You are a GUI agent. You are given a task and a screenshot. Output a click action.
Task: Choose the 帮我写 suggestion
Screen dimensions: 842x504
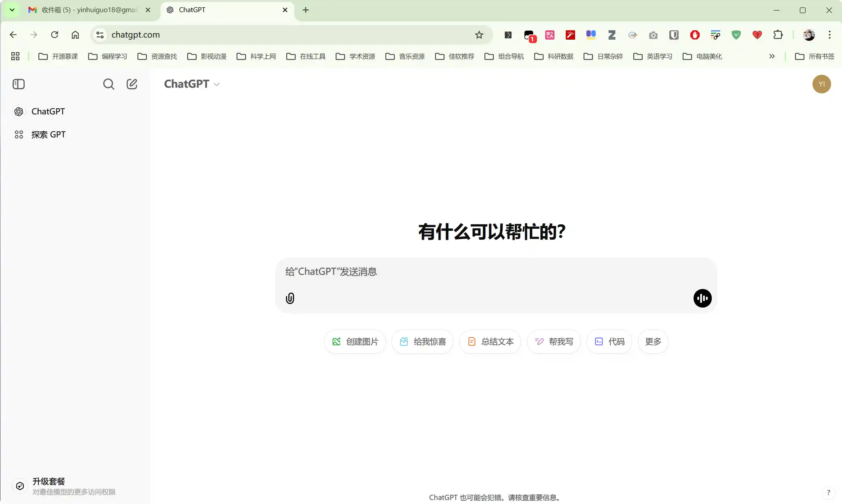click(554, 342)
